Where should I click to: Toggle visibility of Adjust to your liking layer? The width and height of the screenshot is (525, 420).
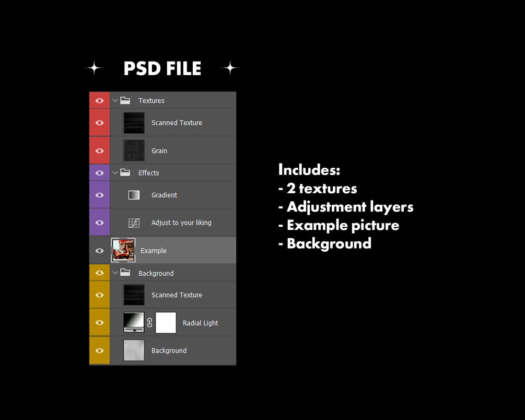(x=99, y=223)
